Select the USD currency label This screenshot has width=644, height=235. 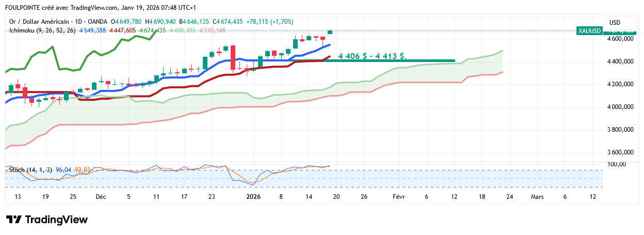tap(615, 23)
